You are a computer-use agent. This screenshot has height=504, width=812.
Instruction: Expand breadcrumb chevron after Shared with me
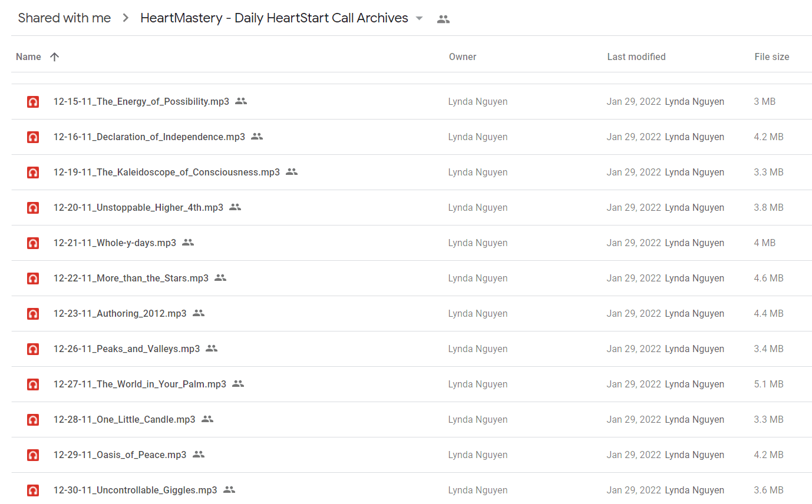pyautogui.click(x=126, y=18)
